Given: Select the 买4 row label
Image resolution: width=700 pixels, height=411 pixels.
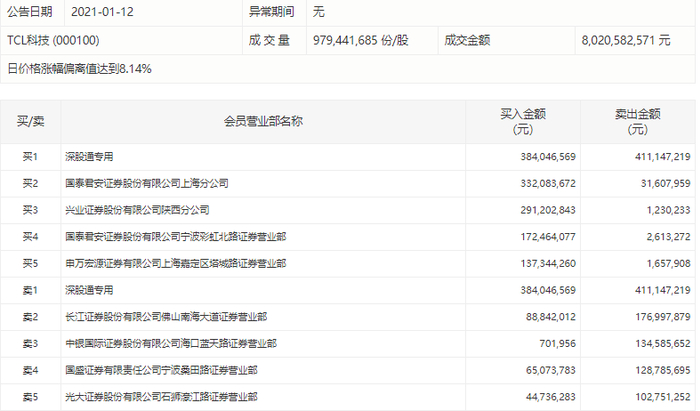Looking at the screenshot, I should pyautogui.click(x=30, y=237).
